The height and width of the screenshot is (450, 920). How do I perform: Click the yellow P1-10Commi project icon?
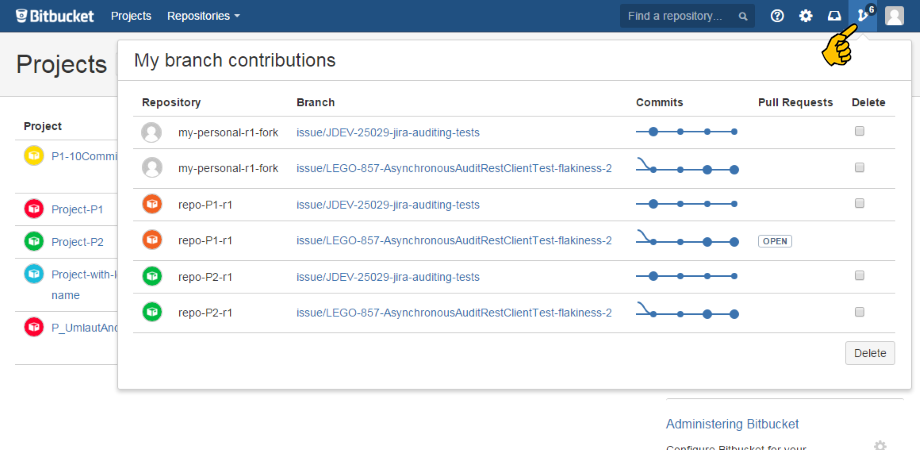pos(34,156)
